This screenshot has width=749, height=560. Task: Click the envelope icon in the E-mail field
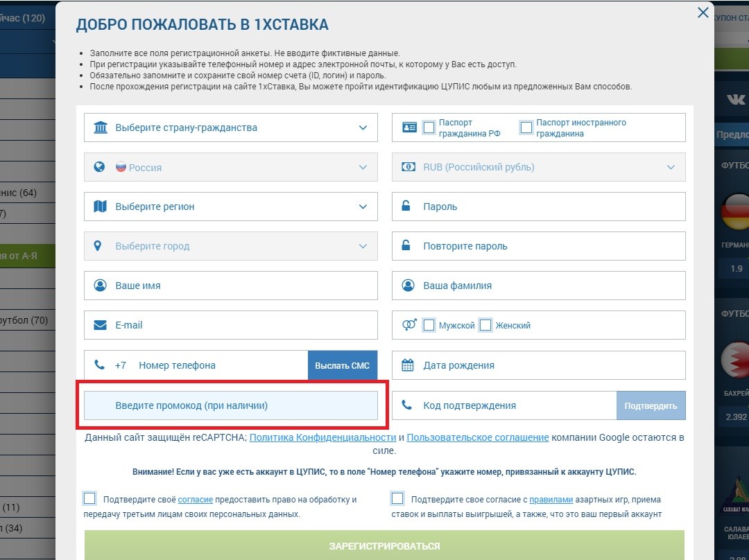(100, 325)
